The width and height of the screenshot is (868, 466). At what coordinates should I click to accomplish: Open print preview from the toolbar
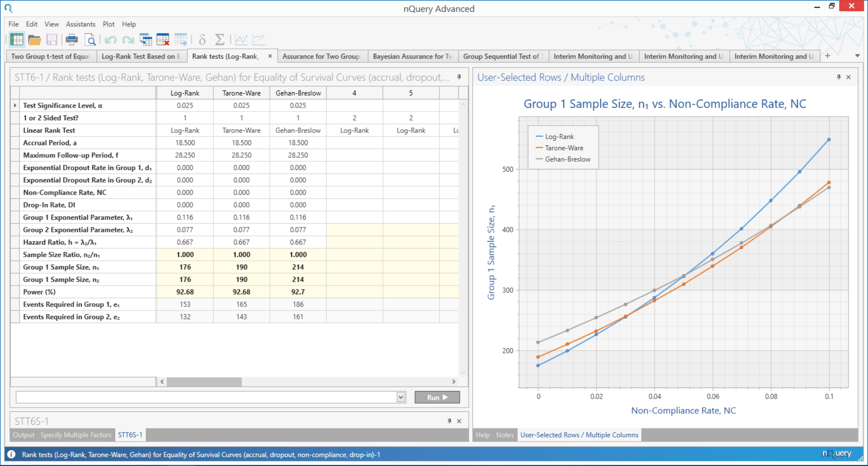click(90, 40)
